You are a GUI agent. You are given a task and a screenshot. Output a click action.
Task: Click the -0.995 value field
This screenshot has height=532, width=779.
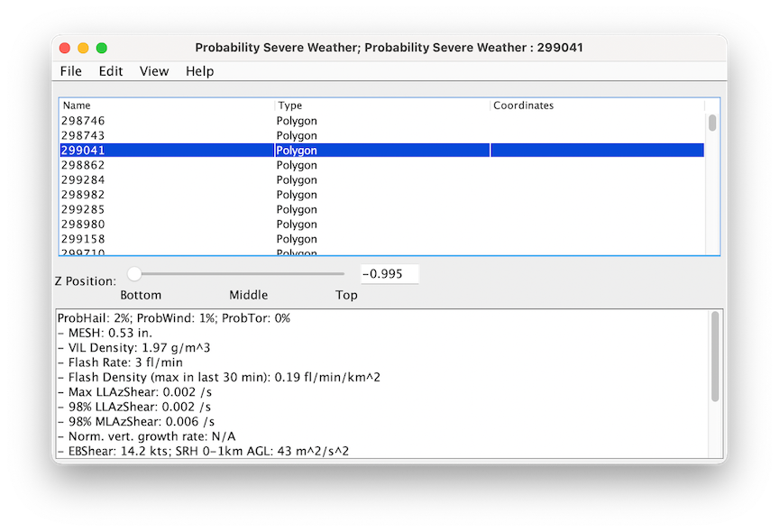(389, 273)
